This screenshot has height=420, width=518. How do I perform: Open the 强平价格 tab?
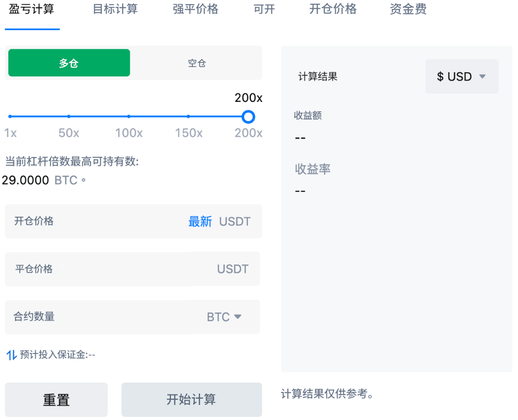[x=195, y=9]
